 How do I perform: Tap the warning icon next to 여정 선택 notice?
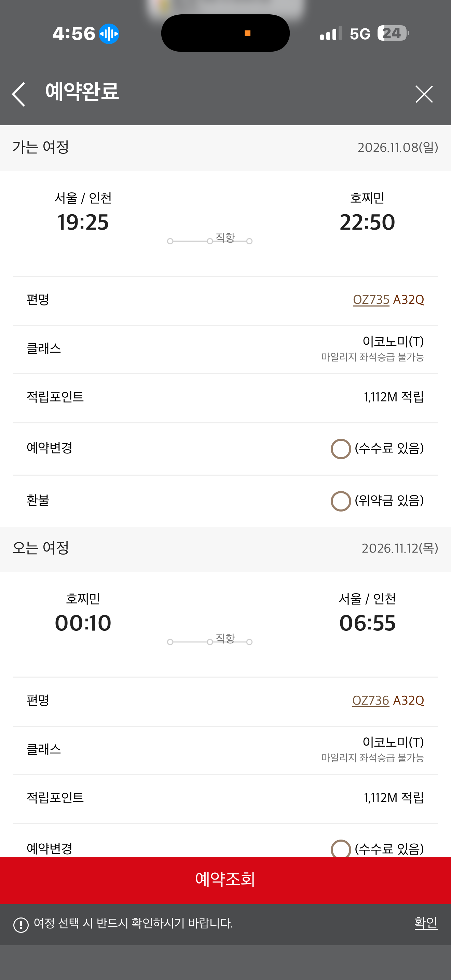tap(21, 925)
